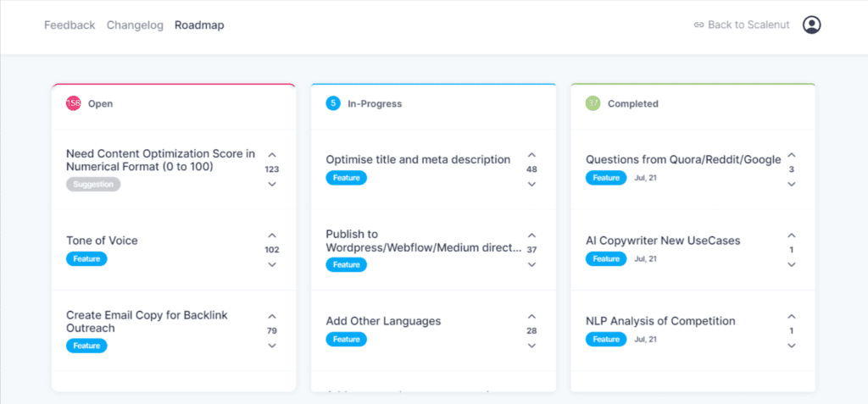Viewport: 868px width, 404px height.
Task: Click the Open column count badge
Action: (74, 103)
